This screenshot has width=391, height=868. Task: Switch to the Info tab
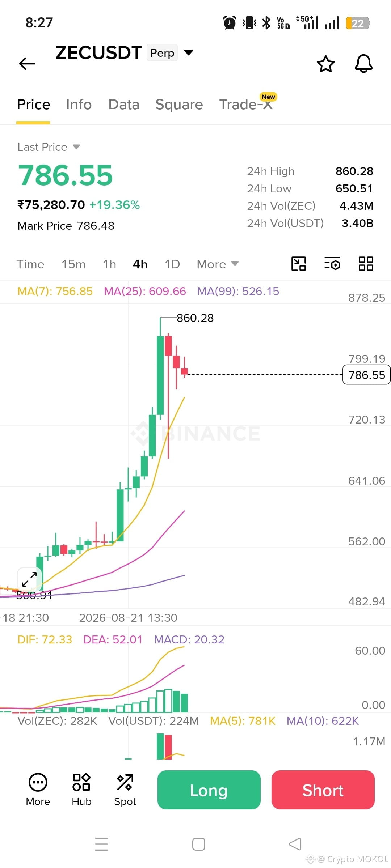[x=79, y=105]
